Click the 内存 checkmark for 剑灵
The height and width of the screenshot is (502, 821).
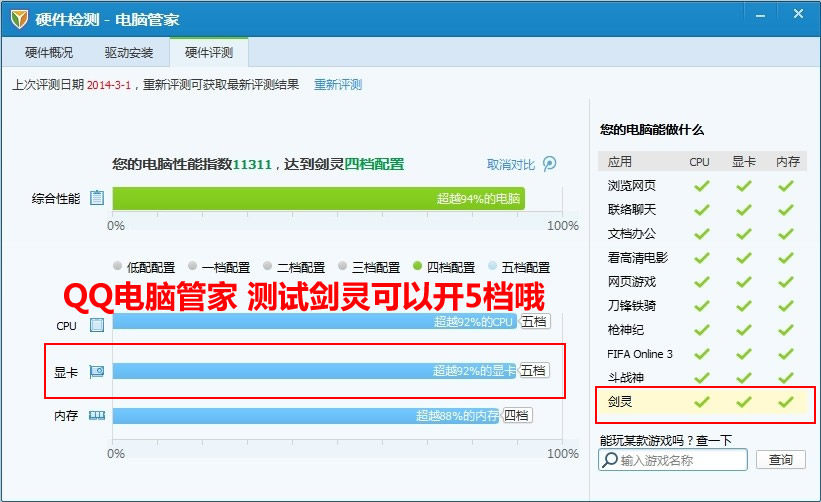click(785, 401)
